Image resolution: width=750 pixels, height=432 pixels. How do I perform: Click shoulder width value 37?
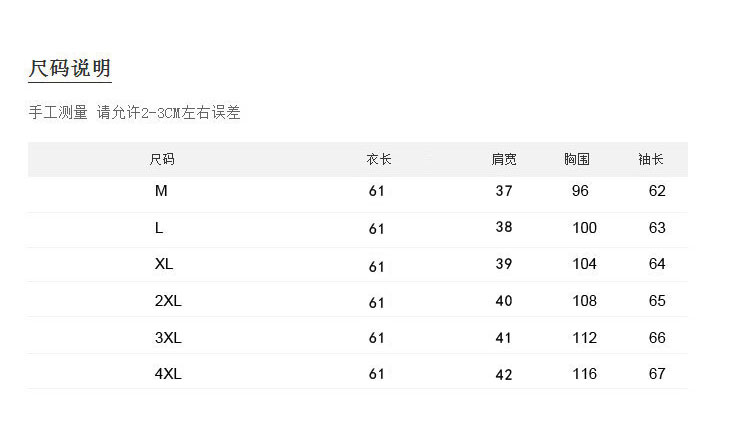tap(504, 191)
